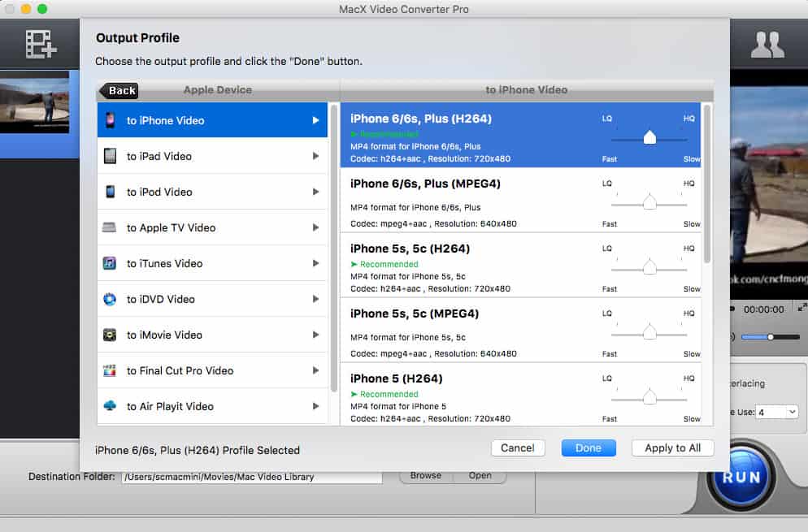Click the Air Playit cloud icon
The height and width of the screenshot is (532, 808).
(109, 406)
